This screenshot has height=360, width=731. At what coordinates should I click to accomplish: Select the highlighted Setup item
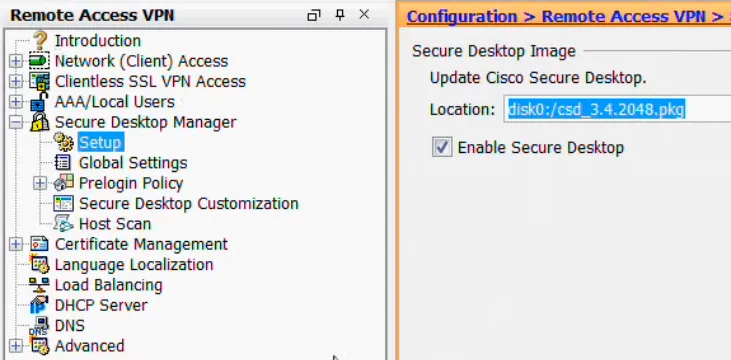point(101,142)
